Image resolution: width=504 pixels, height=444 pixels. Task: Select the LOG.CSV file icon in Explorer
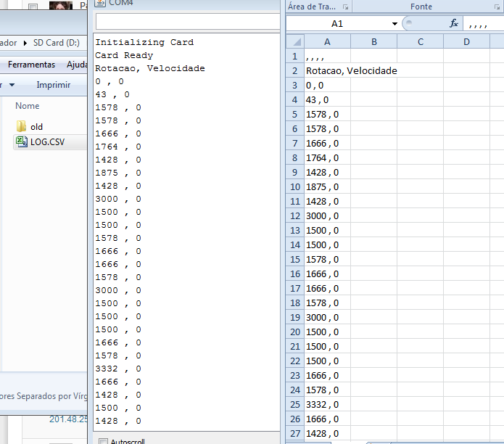[22, 141]
